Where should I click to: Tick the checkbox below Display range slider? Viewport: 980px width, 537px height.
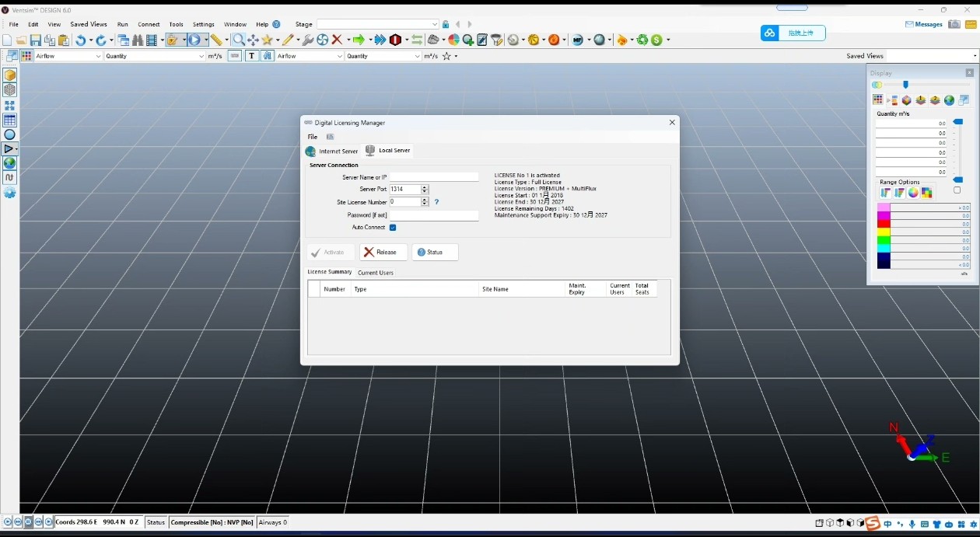click(x=957, y=190)
